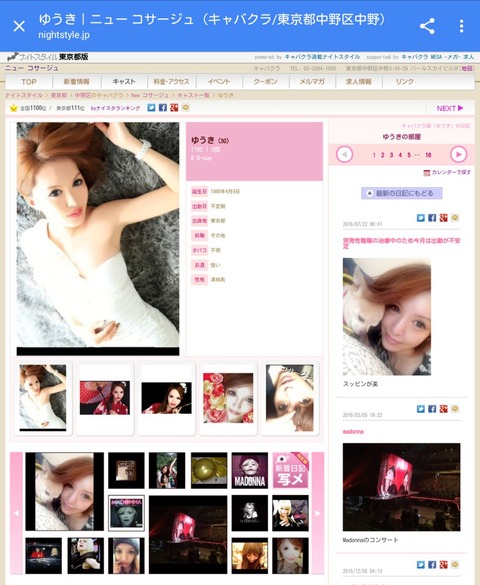
Task: Click 最新の日記にもどる button
Action: pyautogui.click(x=402, y=193)
